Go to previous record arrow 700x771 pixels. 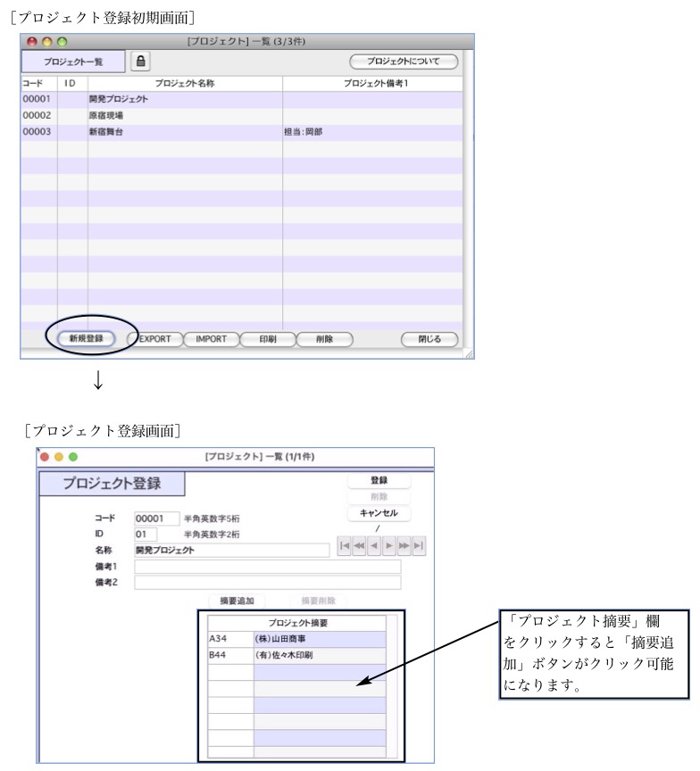point(374,547)
